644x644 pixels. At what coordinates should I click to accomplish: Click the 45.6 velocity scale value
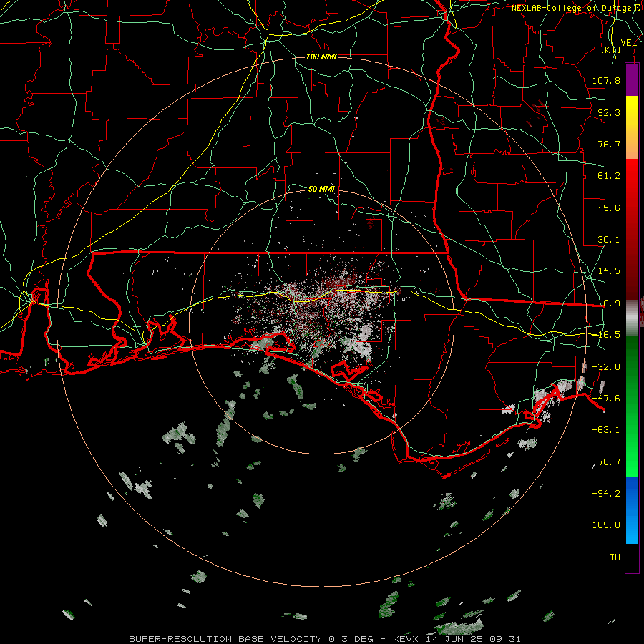609,208
